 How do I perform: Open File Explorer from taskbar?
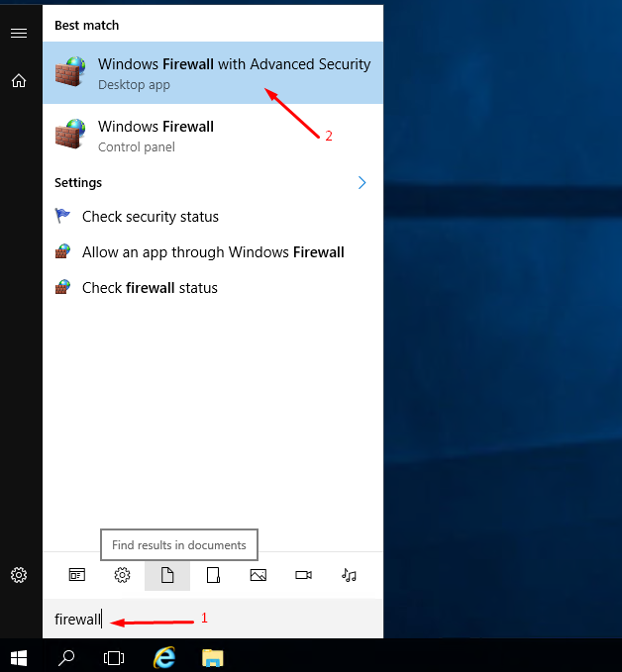click(213, 657)
